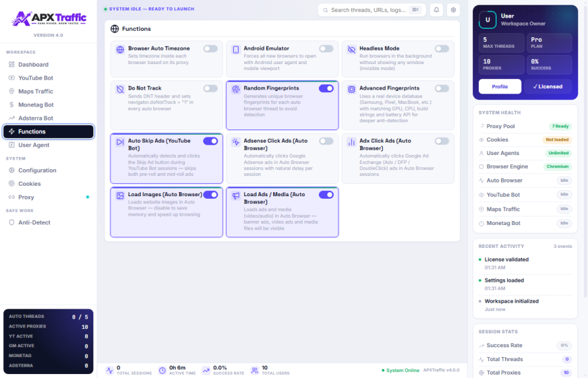
Task: Click the Cookies icon in the sidebar
Action: tap(12, 184)
